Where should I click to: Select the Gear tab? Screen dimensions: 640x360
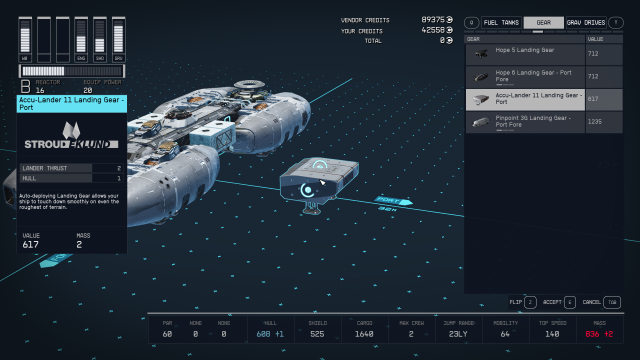543,22
